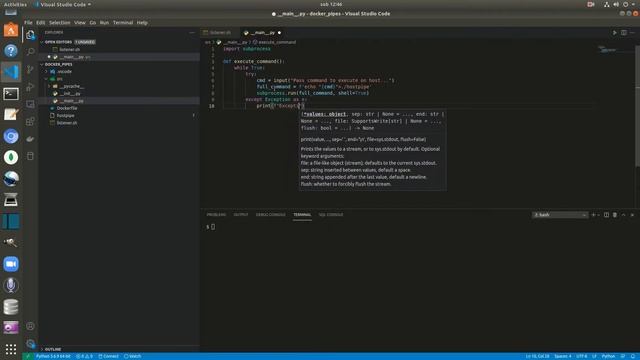
Task: Switch to the Debug Console tab
Action: 271,215
